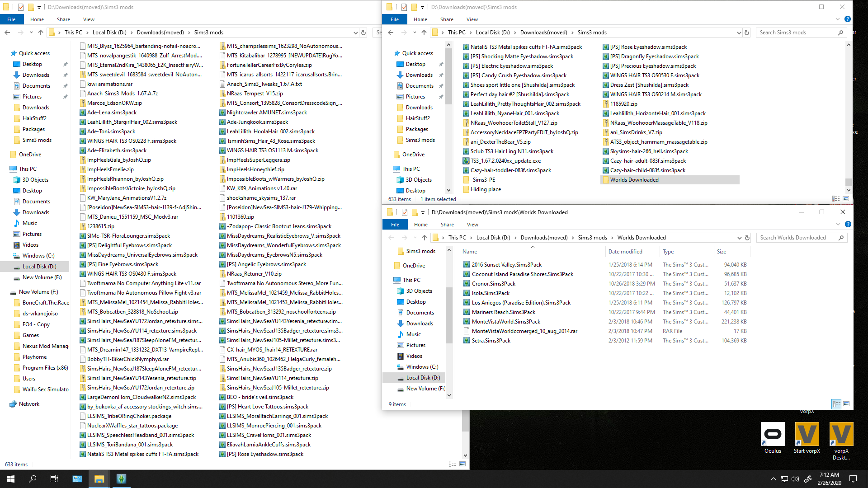
Task: Click Properties checkmark in top-right window toolbar
Action: click(404, 7)
